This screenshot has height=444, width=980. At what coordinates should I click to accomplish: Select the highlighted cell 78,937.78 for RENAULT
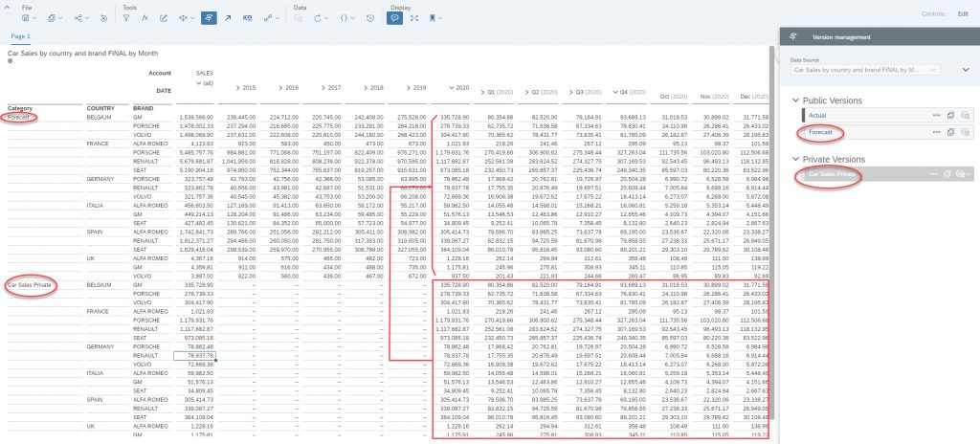pos(194,355)
